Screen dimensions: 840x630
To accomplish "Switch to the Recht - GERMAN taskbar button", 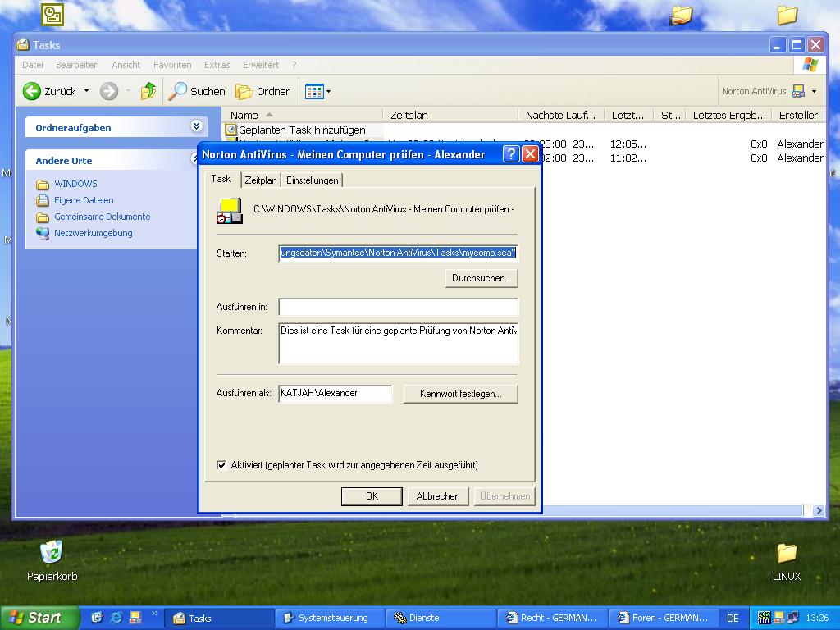I will point(552,618).
